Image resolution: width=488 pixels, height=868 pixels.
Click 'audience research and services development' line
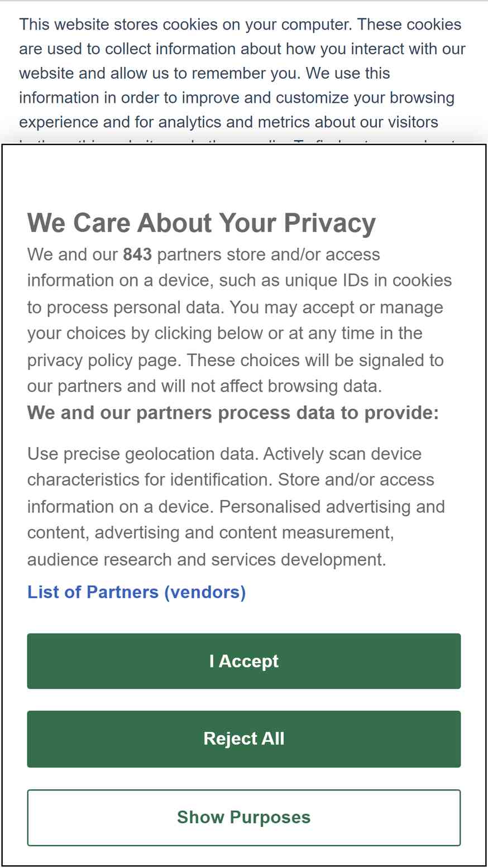[207, 559]
